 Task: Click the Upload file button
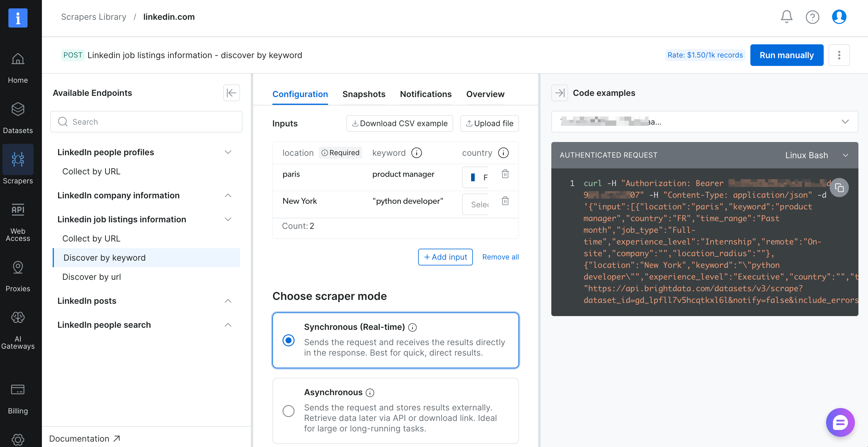[x=490, y=123]
